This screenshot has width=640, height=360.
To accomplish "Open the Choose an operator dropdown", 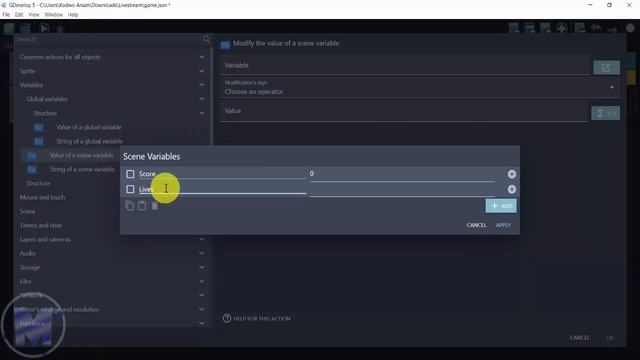I will [x=420, y=88].
